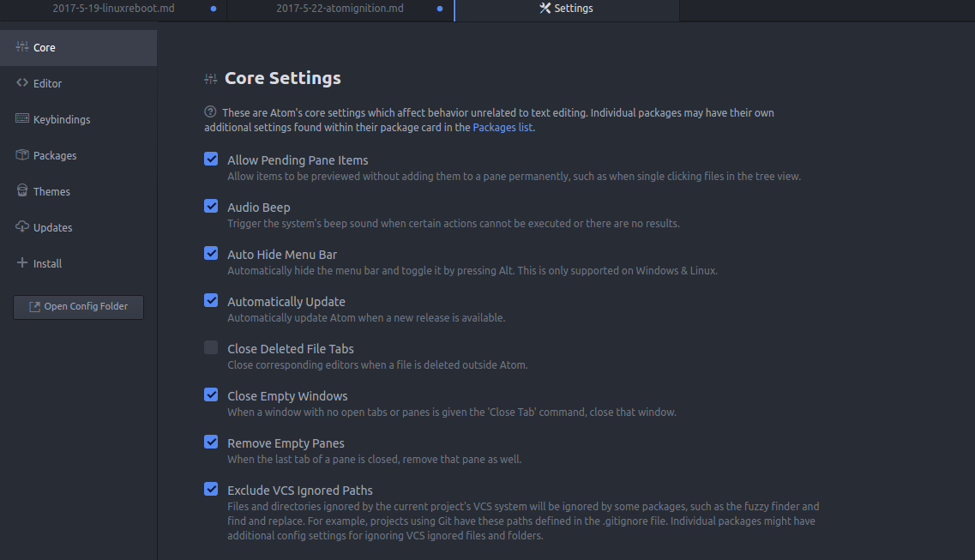Click the Auto Hide Menu Bar label
Viewport: 975px width, 560px height.
click(281, 255)
